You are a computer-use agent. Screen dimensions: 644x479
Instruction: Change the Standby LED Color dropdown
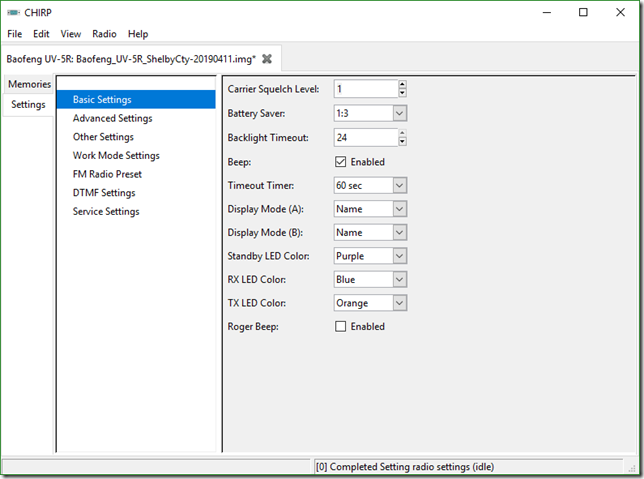point(399,256)
